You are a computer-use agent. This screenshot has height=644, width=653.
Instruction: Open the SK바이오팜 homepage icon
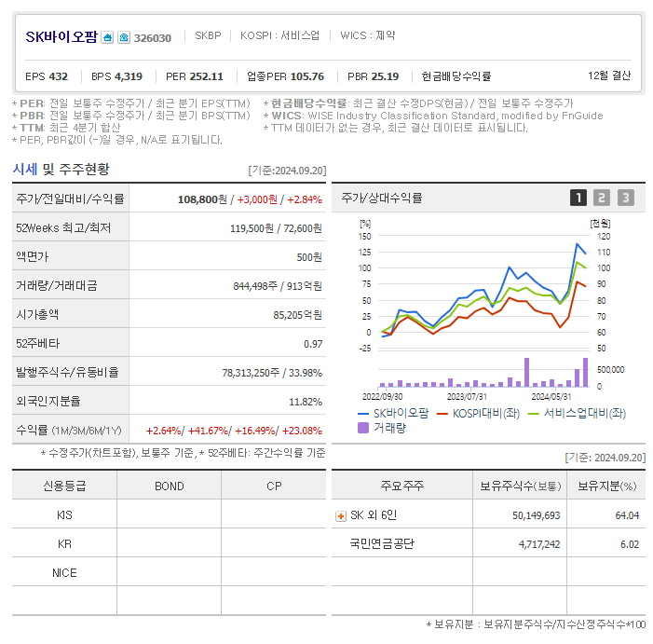pyautogui.click(x=107, y=37)
